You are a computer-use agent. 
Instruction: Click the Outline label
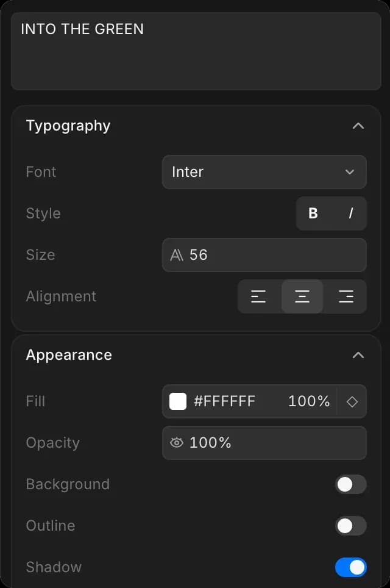click(51, 526)
